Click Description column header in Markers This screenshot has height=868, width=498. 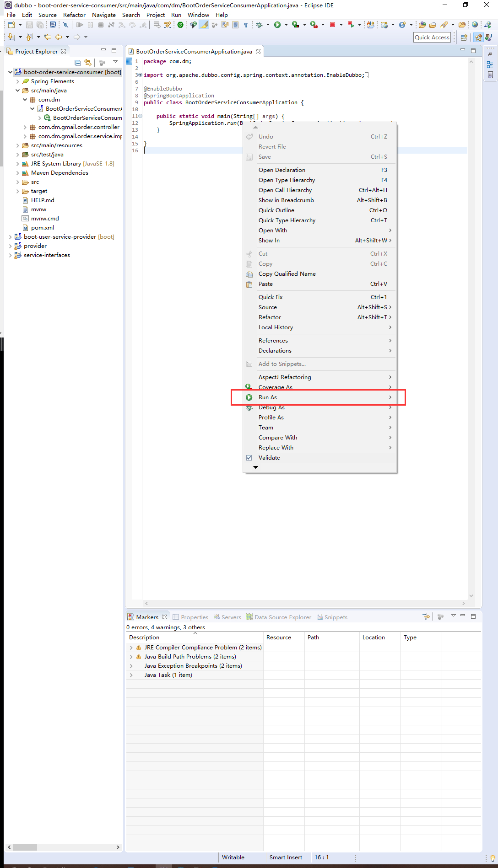195,638
